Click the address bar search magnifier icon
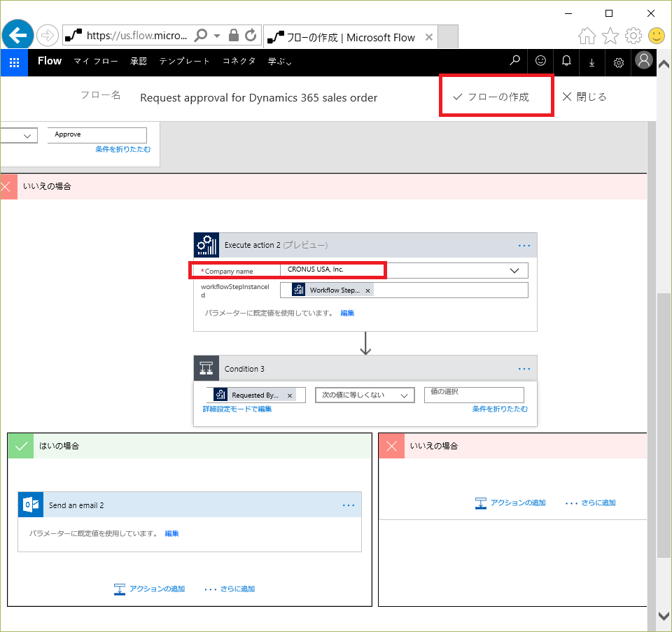 [x=201, y=35]
